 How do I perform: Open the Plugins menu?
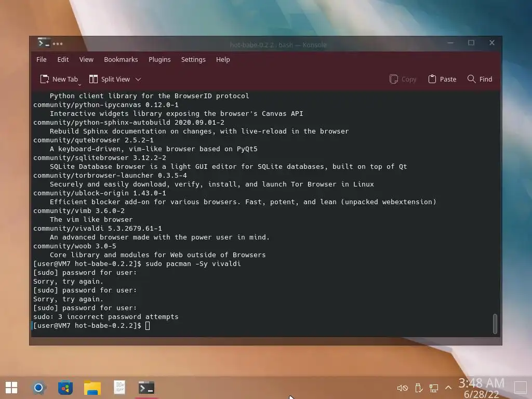159,59
